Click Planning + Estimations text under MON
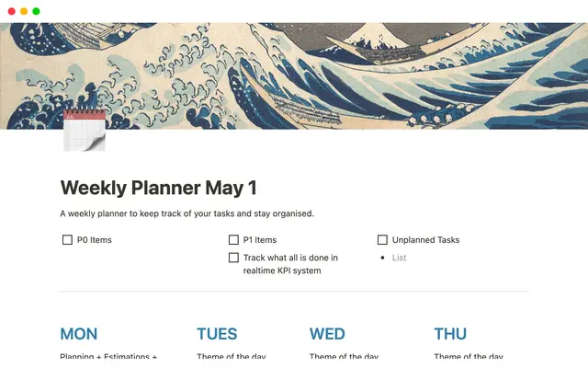The image size is (588, 368). click(108, 357)
